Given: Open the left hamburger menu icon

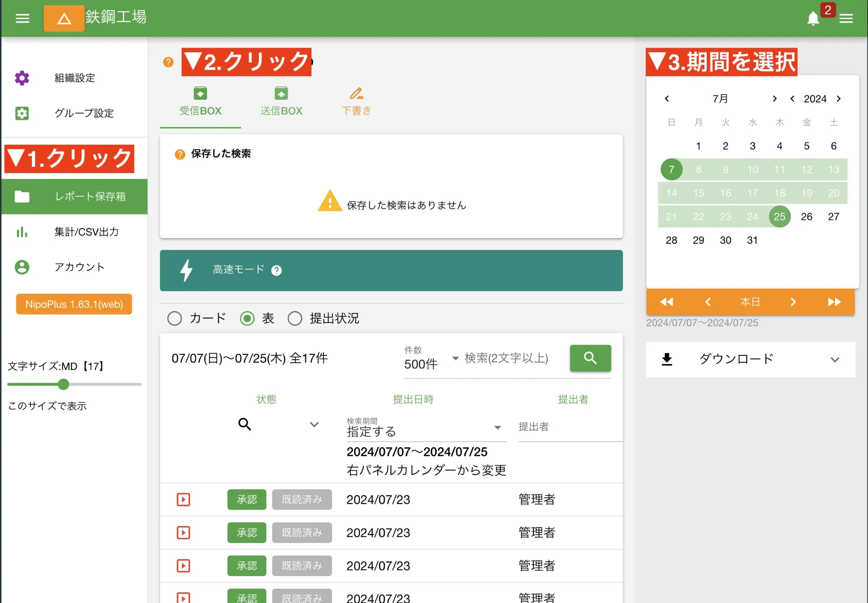Looking at the screenshot, I should 22,18.
